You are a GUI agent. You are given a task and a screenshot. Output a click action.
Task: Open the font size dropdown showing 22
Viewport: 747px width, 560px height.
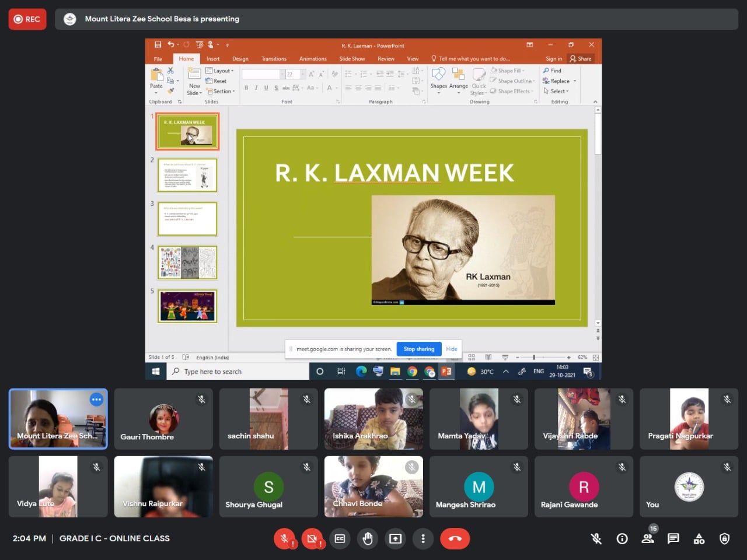pos(302,74)
